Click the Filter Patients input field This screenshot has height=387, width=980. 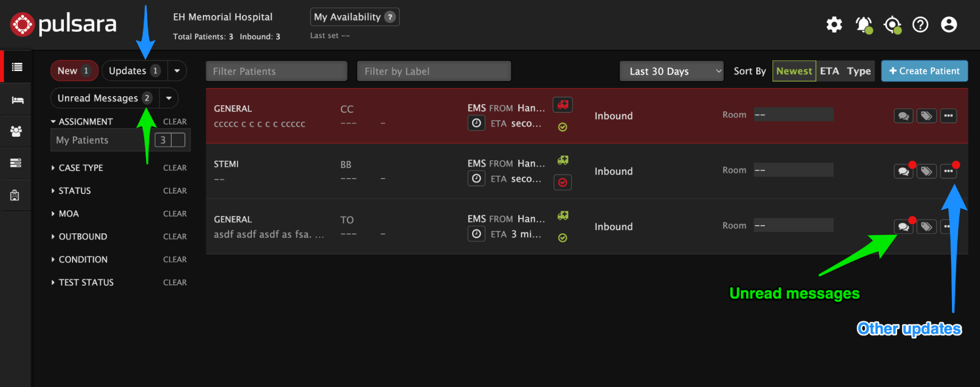tap(276, 71)
